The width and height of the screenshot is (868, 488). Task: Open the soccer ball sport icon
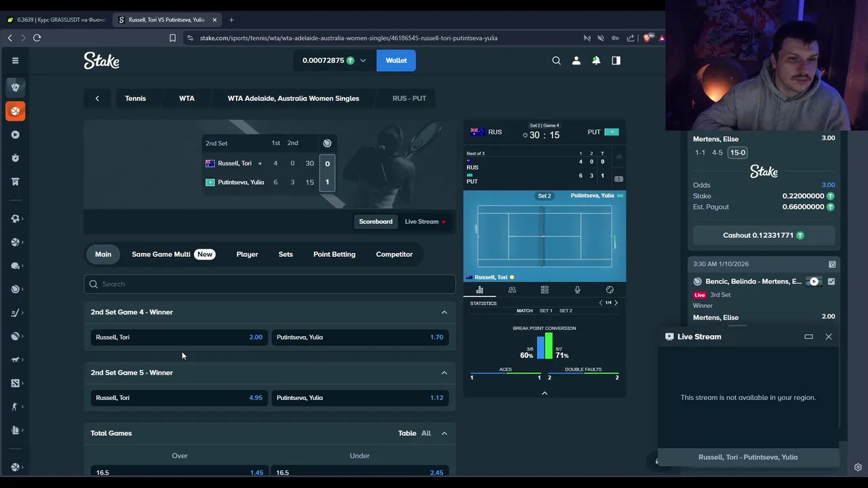click(15, 219)
